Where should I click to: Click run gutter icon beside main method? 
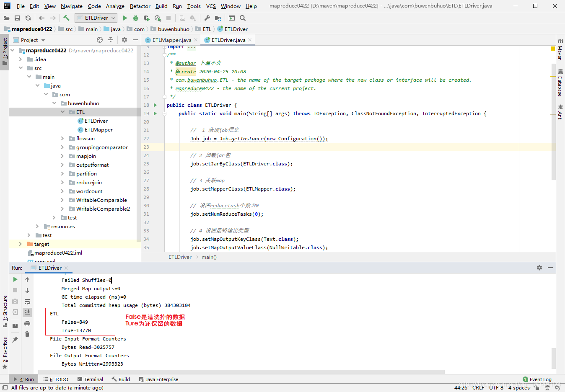pos(155,113)
